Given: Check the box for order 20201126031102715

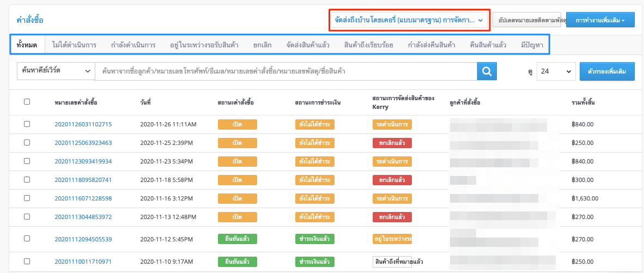Looking at the screenshot, I should click(27, 124).
